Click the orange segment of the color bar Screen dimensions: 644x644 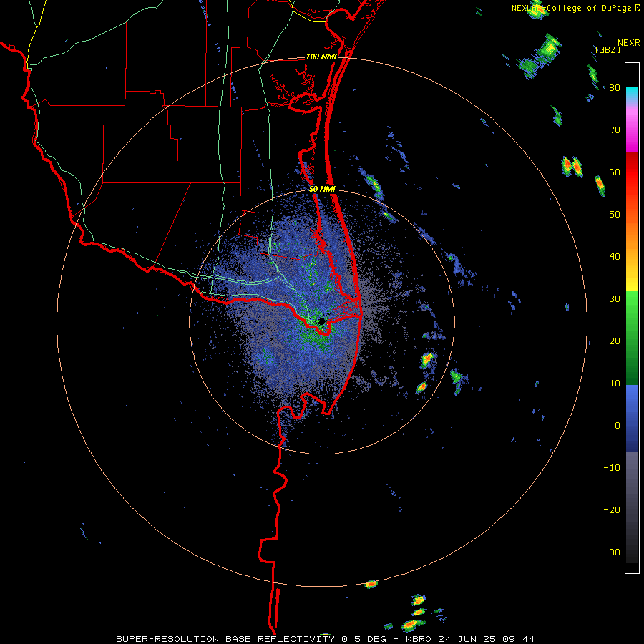[632, 222]
